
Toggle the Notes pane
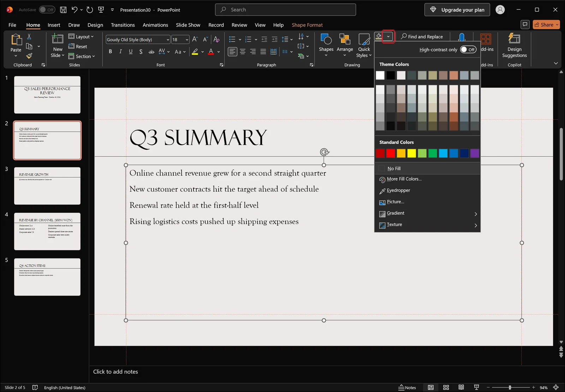(407, 387)
